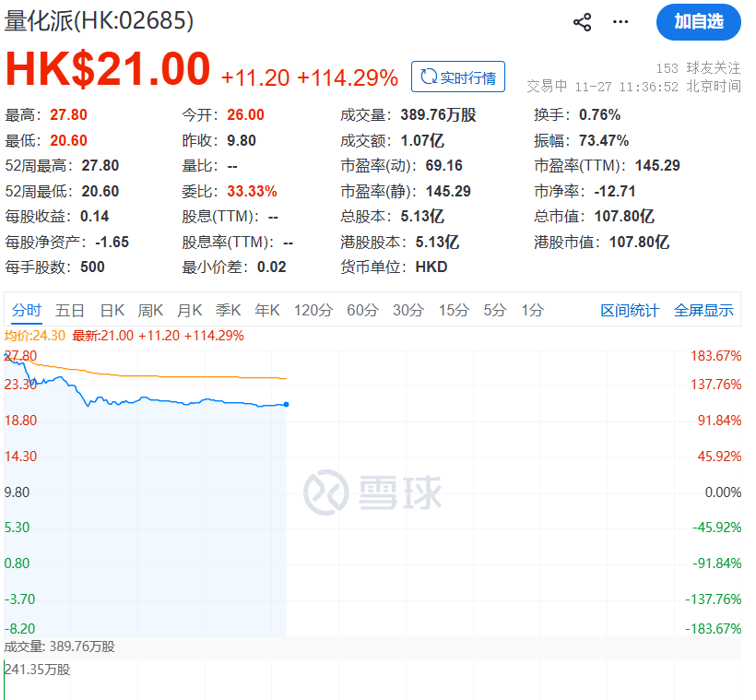Switch to the 日K chart tab
This screenshot has width=756, height=700.
[112, 310]
